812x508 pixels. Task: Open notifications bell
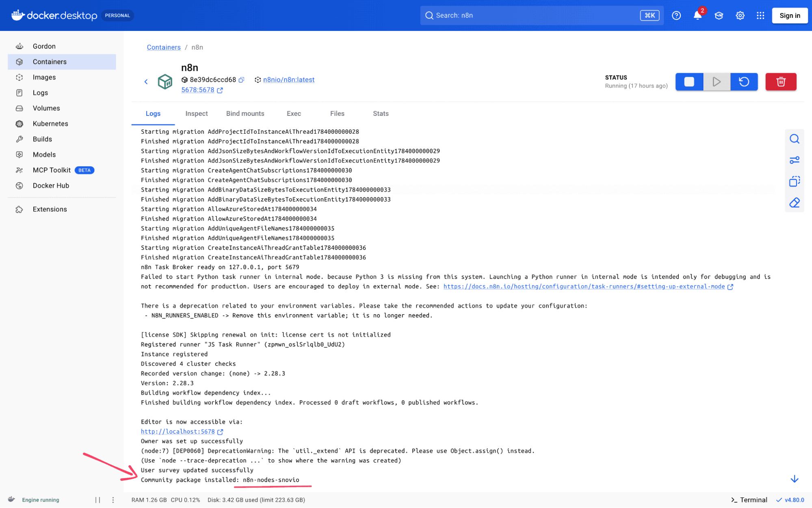pos(697,15)
